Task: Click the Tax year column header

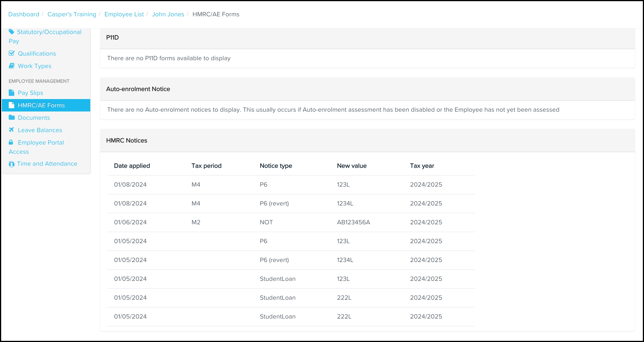Action: [422, 166]
